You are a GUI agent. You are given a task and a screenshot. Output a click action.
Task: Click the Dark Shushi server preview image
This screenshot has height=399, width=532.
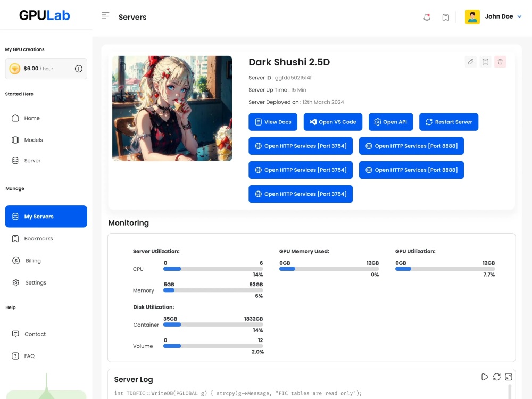[x=172, y=108]
